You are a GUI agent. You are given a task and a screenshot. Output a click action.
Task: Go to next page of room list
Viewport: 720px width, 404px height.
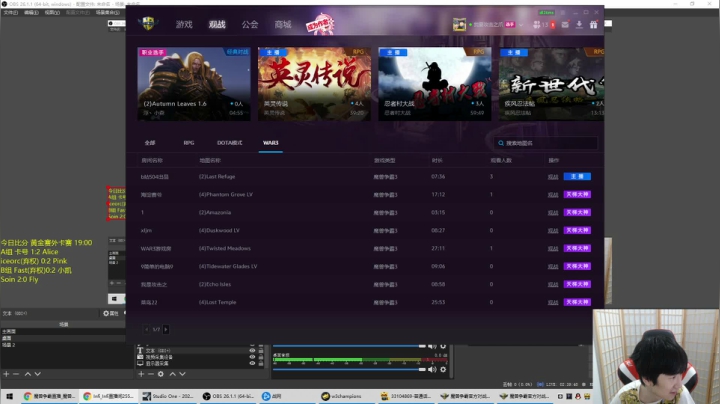(166, 329)
